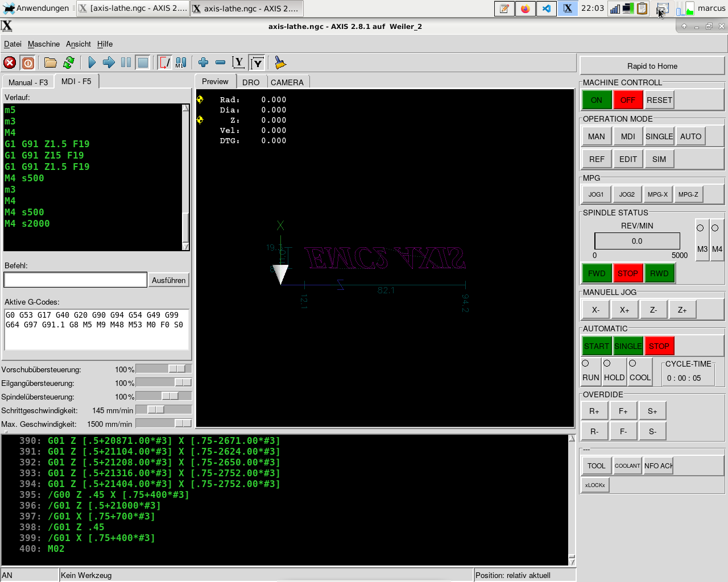Toggle the red Emergency Stop icon
The image size is (728, 582).
pyautogui.click(x=10, y=63)
